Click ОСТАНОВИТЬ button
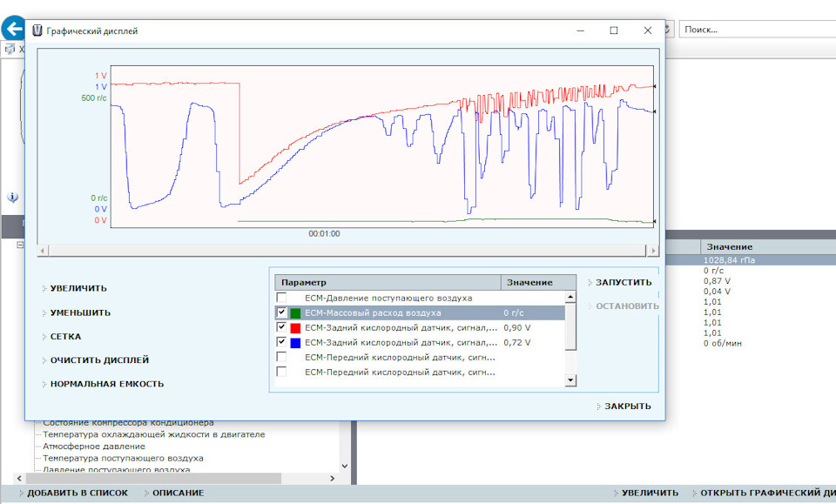The image size is (836, 504). pos(627,306)
